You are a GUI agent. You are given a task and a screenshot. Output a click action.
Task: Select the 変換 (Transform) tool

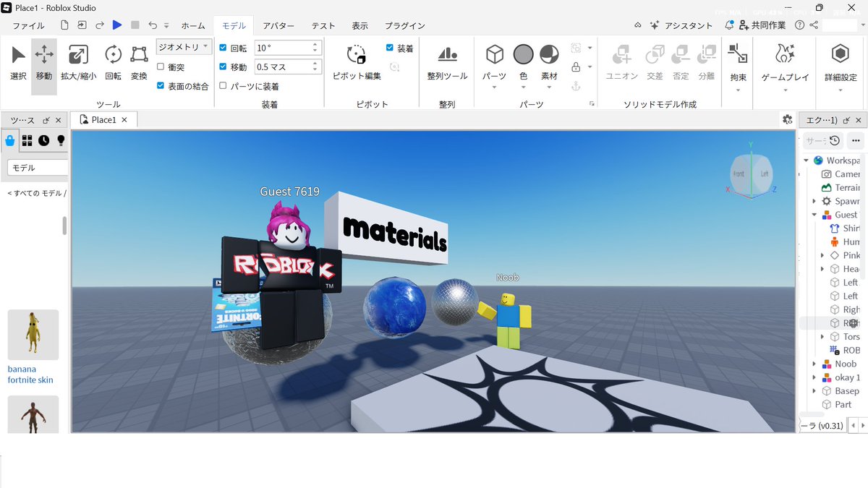pyautogui.click(x=139, y=64)
